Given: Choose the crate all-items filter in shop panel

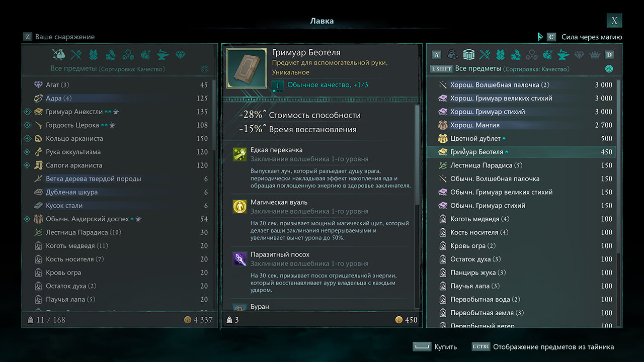Looking at the screenshot, I should (469, 54).
